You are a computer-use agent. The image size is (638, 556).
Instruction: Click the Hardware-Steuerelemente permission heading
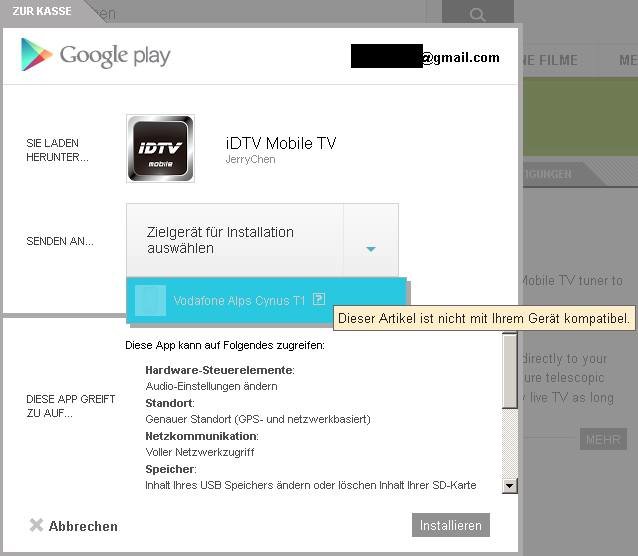click(220, 370)
